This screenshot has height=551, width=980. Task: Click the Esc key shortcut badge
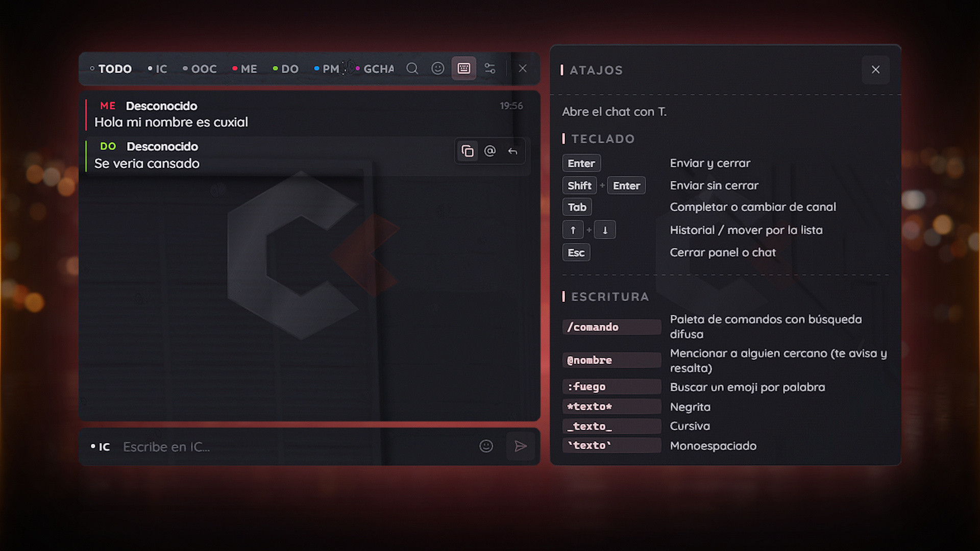pyautogui.click(x=576, y=253)
